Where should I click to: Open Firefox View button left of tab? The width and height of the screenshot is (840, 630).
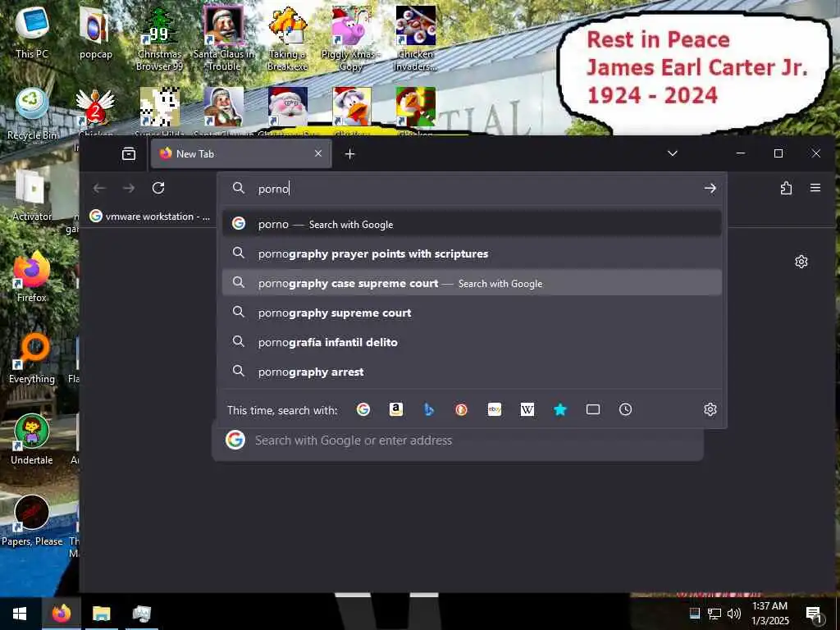click(129, 153)
